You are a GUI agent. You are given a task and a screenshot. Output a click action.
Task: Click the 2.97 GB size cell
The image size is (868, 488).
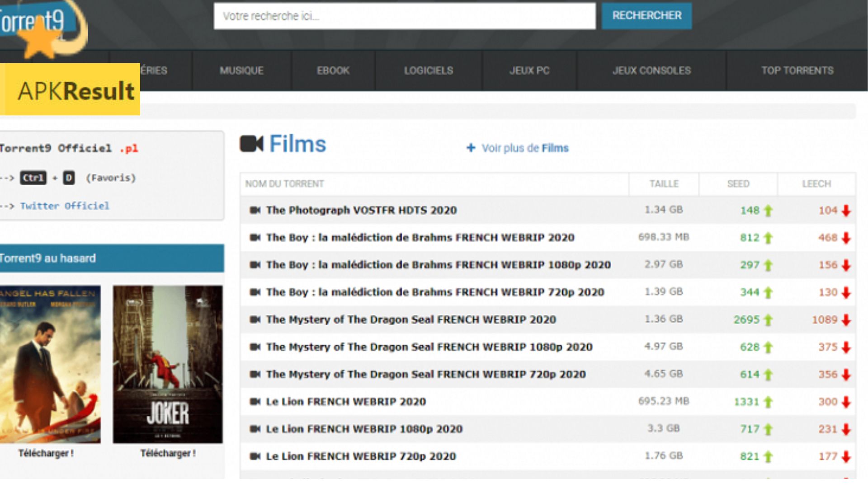coord(664,264)
